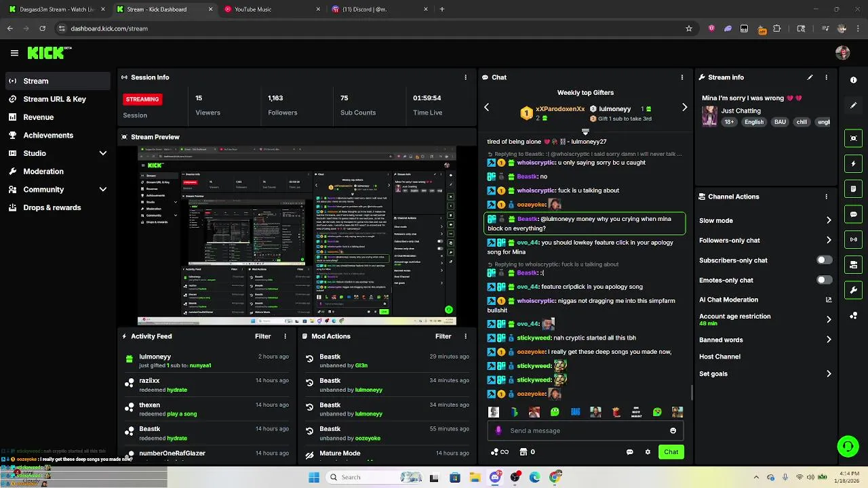Click the speech bubble icon beside chat gear
The height and width of the screenshot is (488, 868).
coord(629,452)
